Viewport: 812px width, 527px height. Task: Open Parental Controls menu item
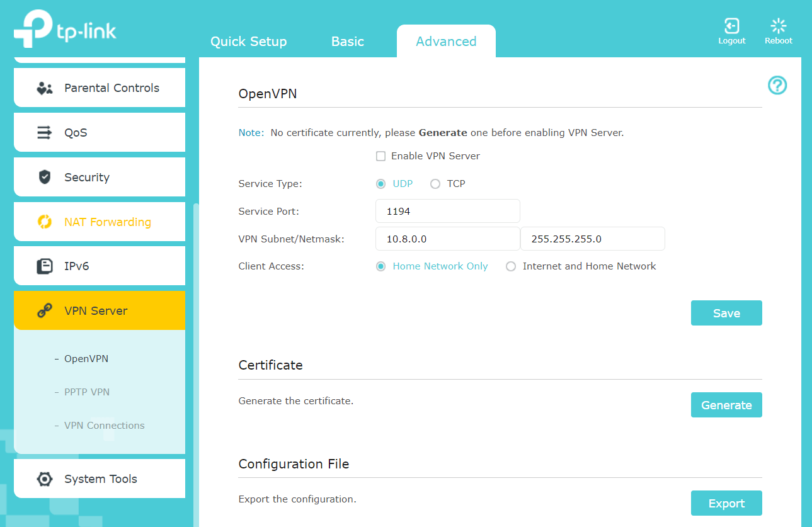(x=100, y=88)
